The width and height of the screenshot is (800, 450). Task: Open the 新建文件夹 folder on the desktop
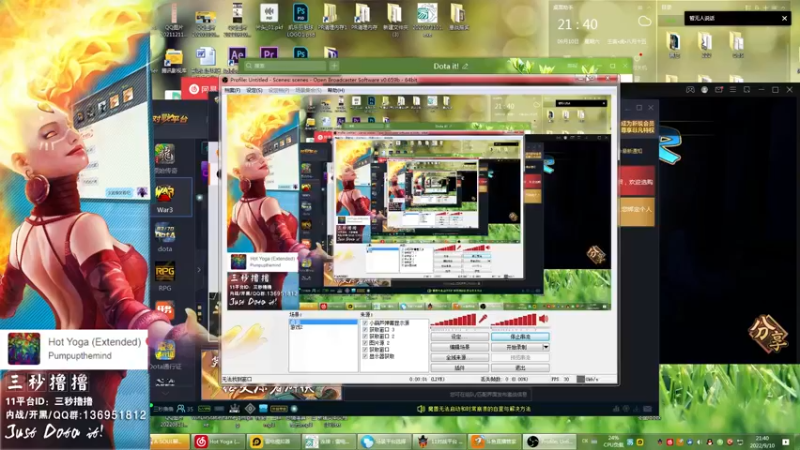pos(394,17)
